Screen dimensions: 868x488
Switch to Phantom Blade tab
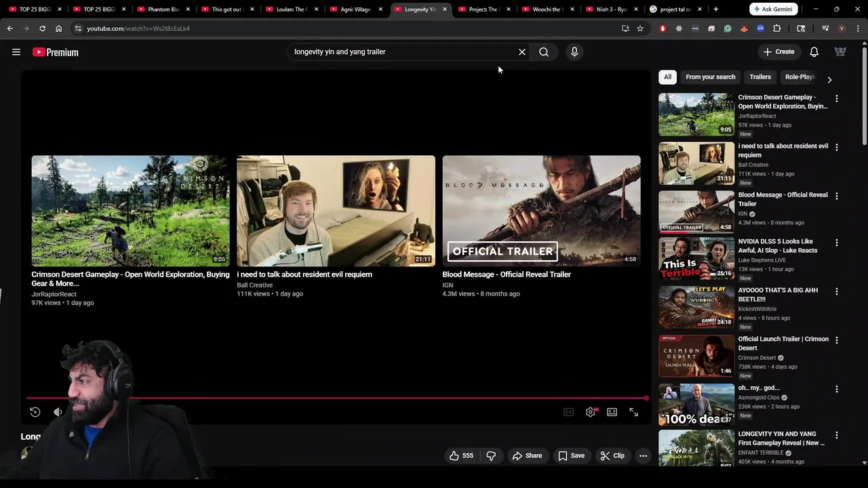tap(163, 9)
